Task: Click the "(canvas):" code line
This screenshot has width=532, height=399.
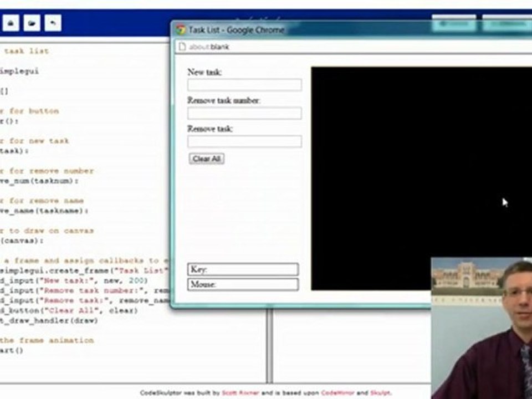Action: [x=22, y=241]
